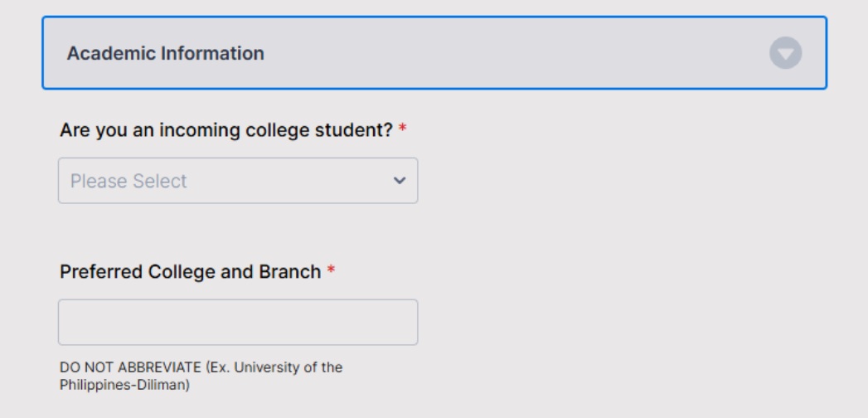Focus the Preferred College and Branch field

pos(238,323)
